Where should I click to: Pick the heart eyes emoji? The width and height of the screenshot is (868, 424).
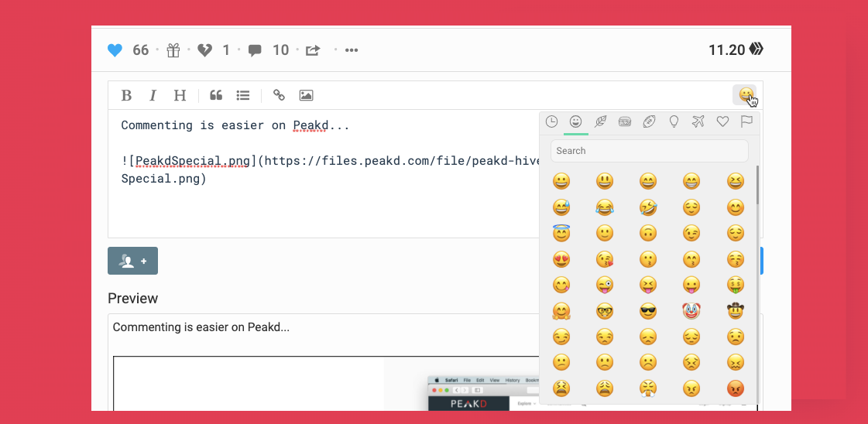coord(561,258)
